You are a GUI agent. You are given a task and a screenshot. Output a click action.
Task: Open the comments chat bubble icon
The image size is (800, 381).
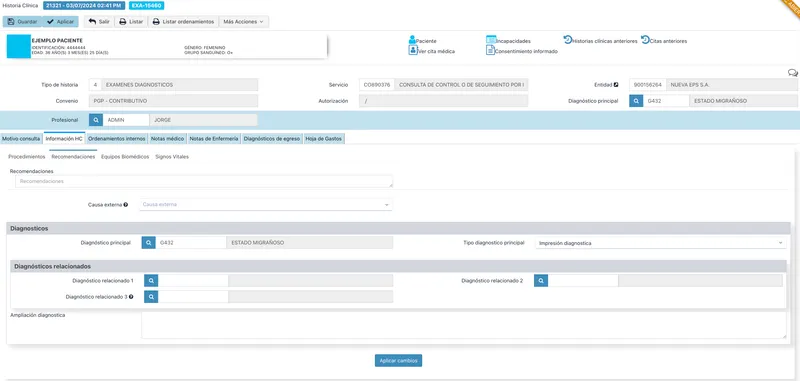[792, 73]
